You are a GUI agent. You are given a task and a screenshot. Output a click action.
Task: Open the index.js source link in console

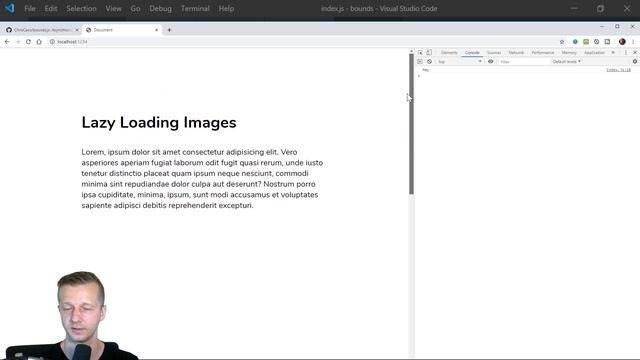(x=618, y=70)
